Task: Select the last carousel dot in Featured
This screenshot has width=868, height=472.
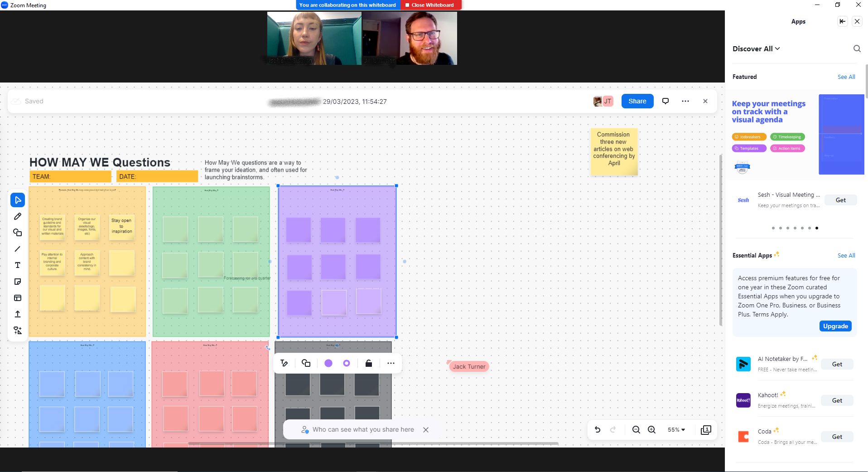Action: [817, 228]
